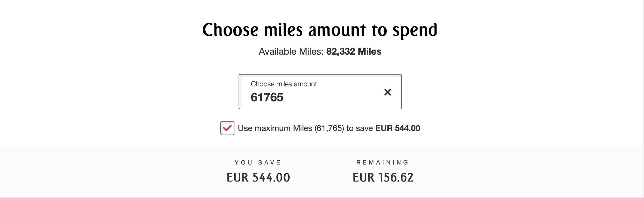Click the 'YOU SAVE' caption
Image resolution: width=644 pixels, height=198 pixels.
pos(258,162)
